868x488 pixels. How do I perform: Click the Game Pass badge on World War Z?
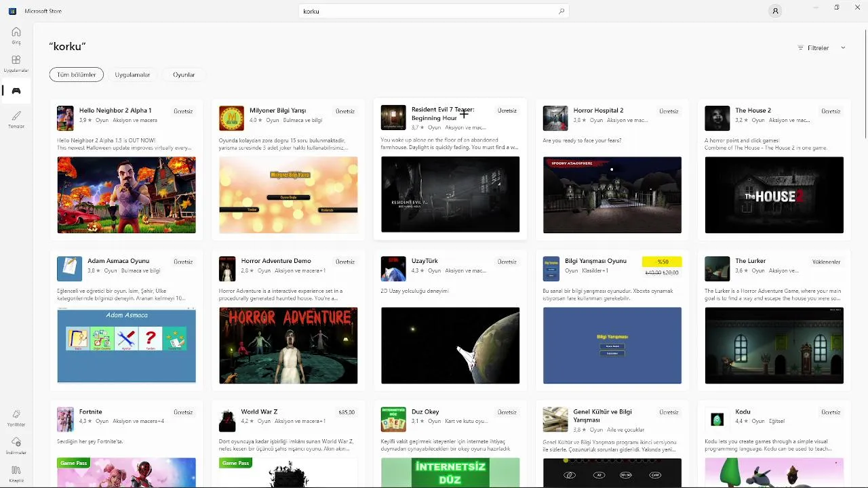pos(235,463)
